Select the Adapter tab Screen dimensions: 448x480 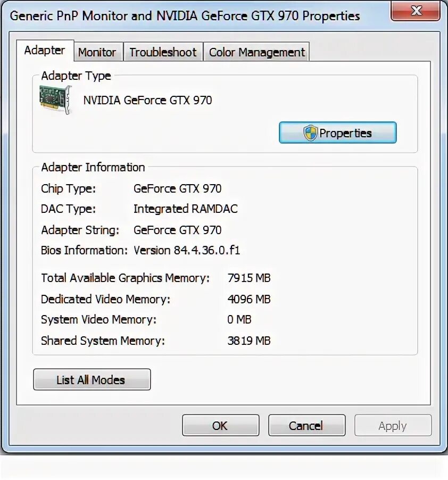pos(45,50)
